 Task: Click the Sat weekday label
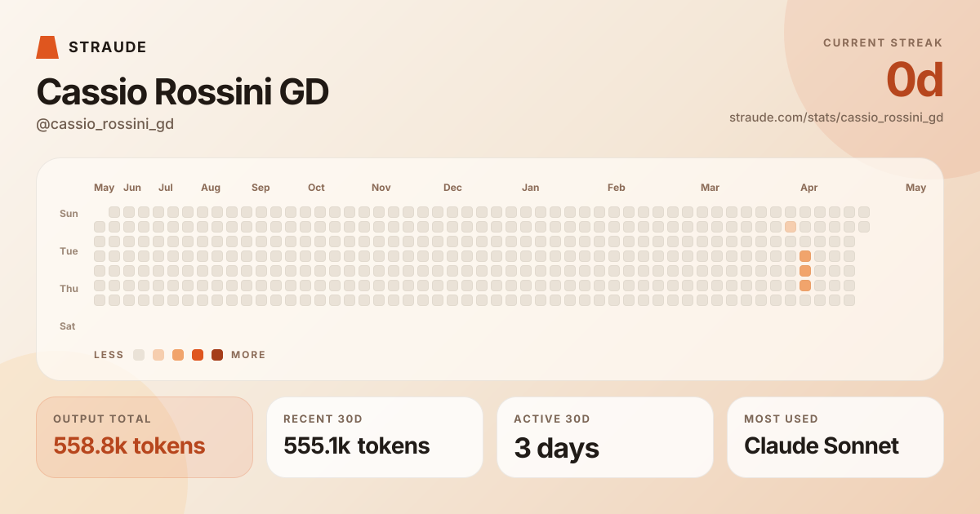68,326
